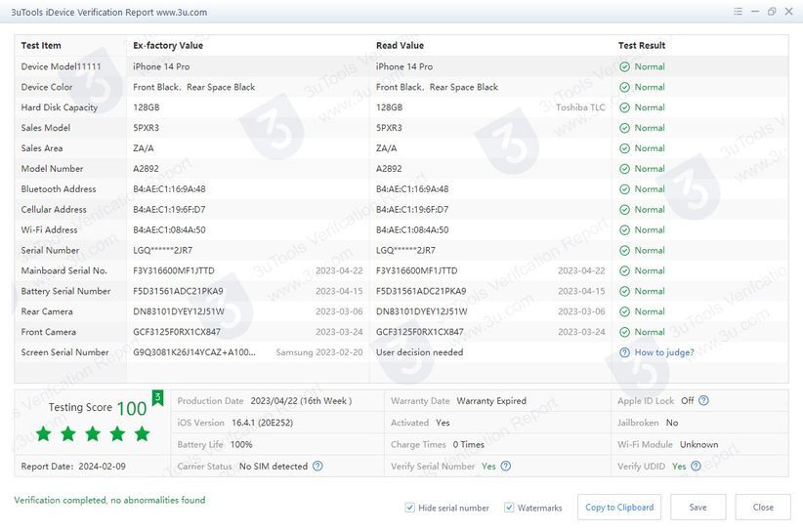Click the Read Value column header
This screenshot has height=532, width=803.
tap(400, 46)
